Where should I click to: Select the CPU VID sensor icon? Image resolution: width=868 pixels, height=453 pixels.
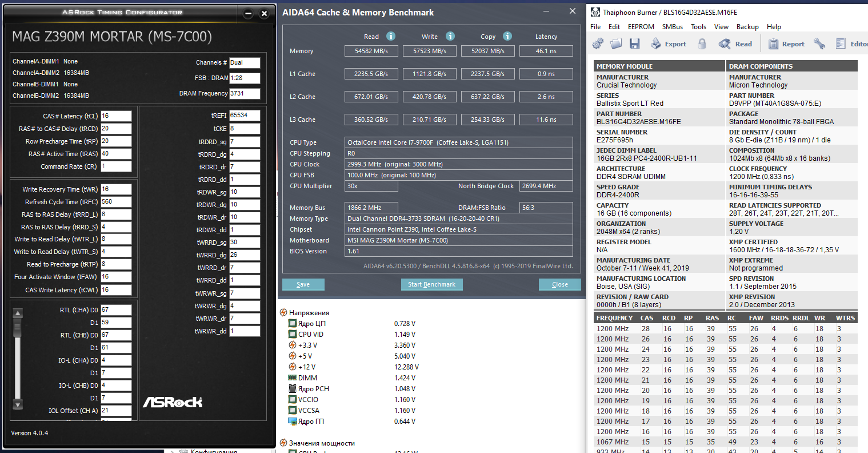[293, 334]
